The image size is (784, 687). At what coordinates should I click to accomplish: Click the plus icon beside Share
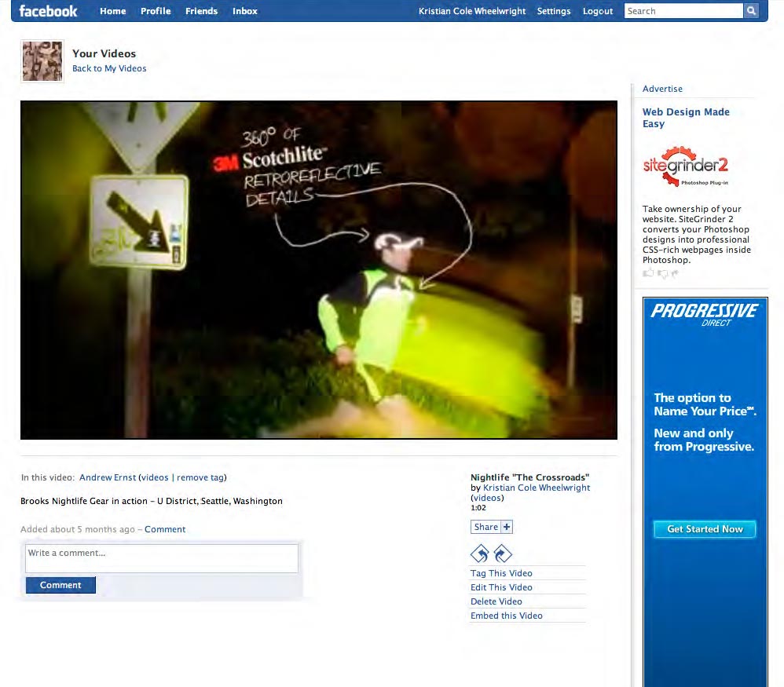507,527
